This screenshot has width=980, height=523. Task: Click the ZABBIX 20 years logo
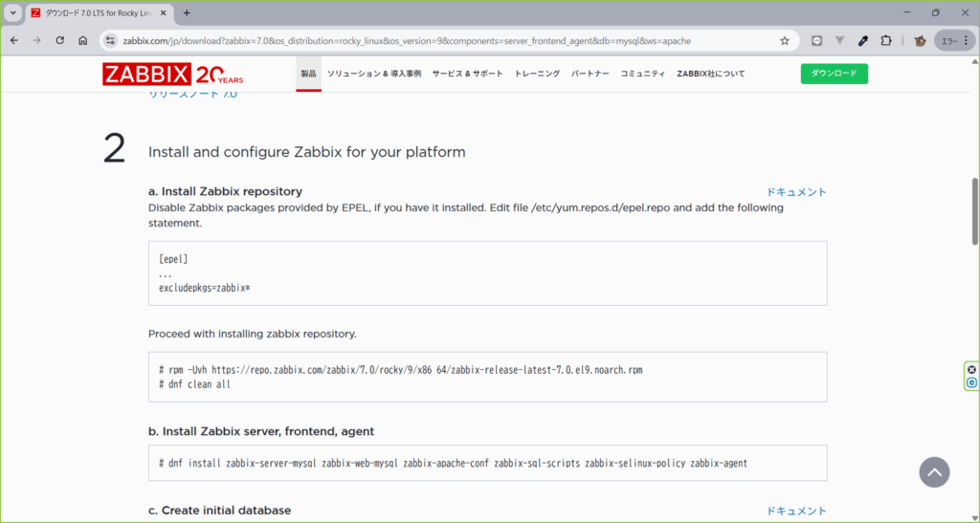point(173,75)
